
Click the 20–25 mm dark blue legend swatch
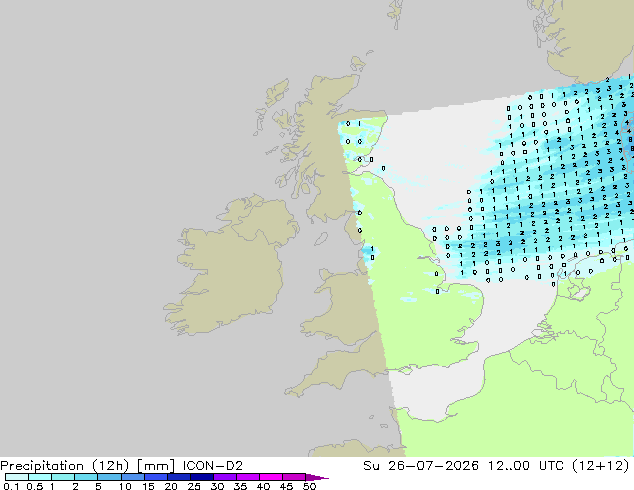(x=178, y=477)
